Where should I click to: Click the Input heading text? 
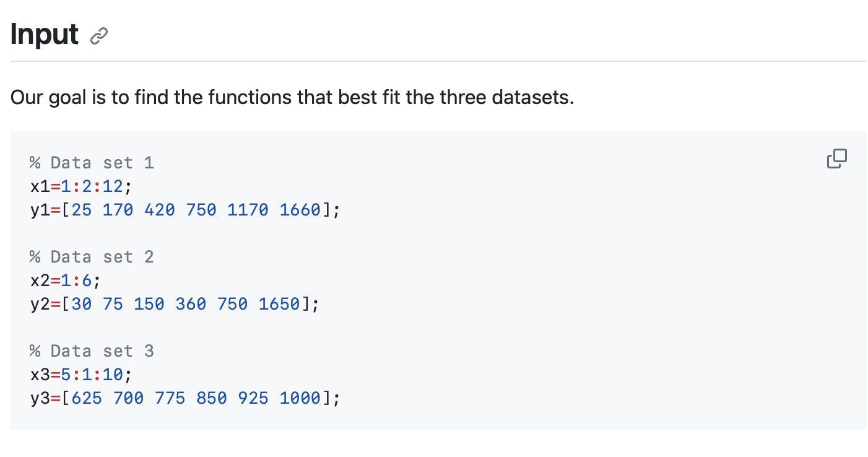[x=45, y=35]
